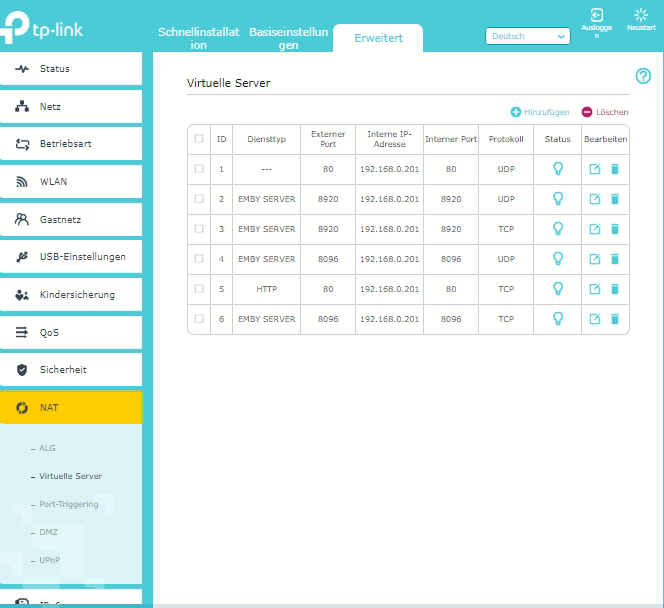The image size is (664, 608).
Task: Delete rule ID 4 with trash icon
Action: pyautogui.click(x=615, y=259)
